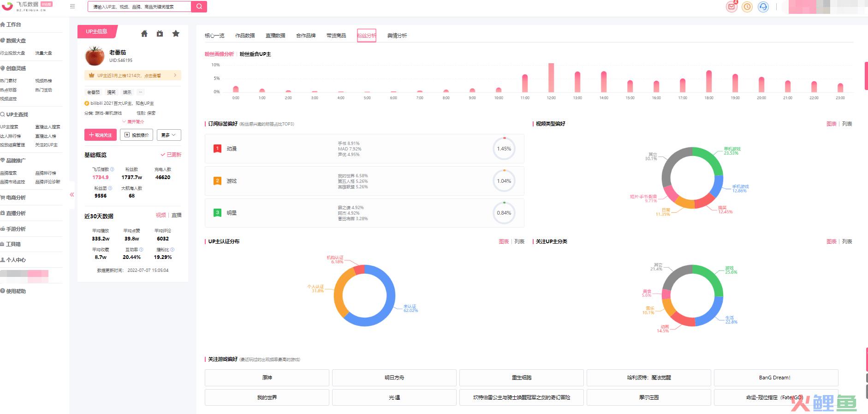
Task: Click the 0.84% progress ring for 明星
Action: [504, 213]
